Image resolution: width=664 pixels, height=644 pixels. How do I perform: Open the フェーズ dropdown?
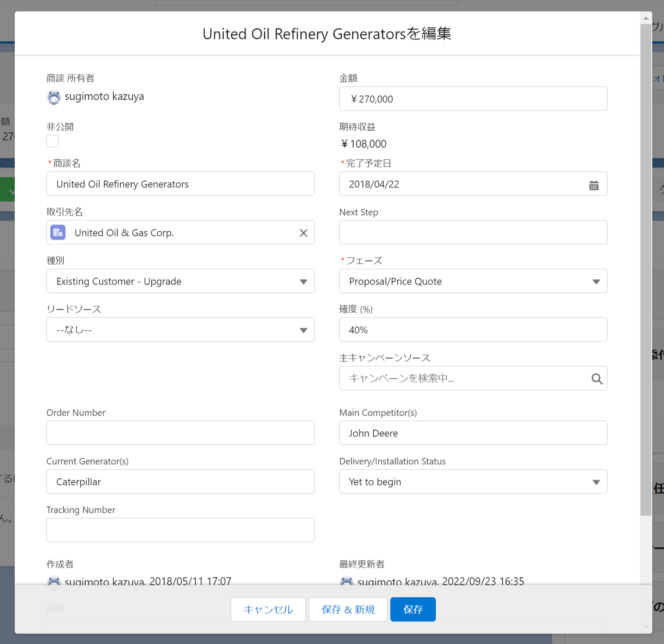click(x=473, y=281)
